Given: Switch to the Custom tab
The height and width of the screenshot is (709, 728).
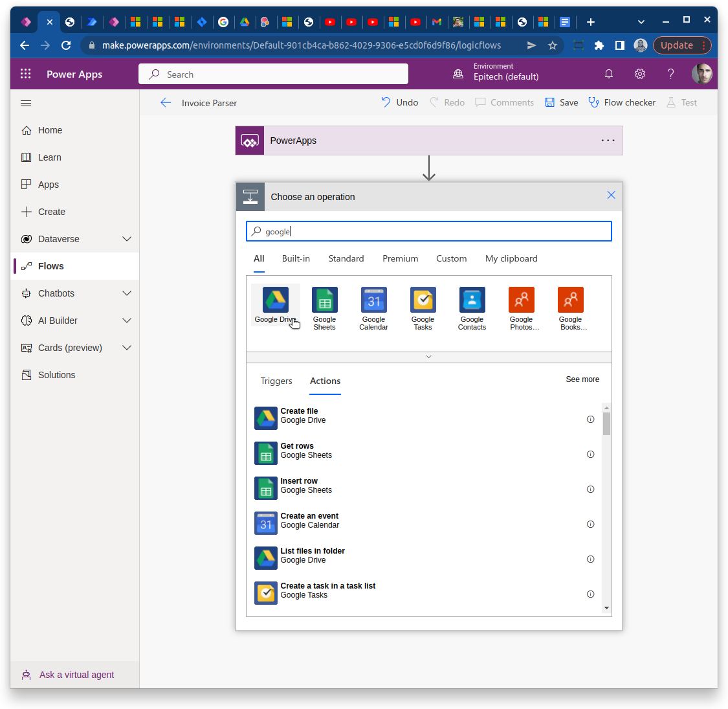Looking at the screenshot, I should coord(451,259).
